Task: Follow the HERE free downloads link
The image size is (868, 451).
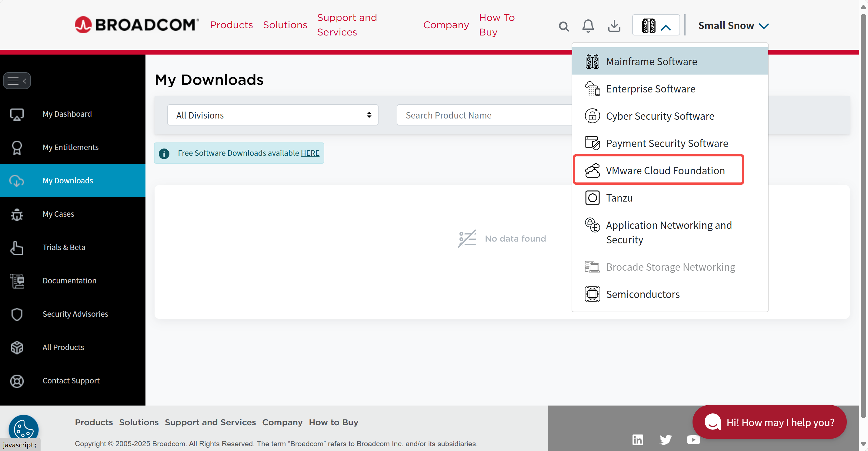Action: (x=310, y=153)
